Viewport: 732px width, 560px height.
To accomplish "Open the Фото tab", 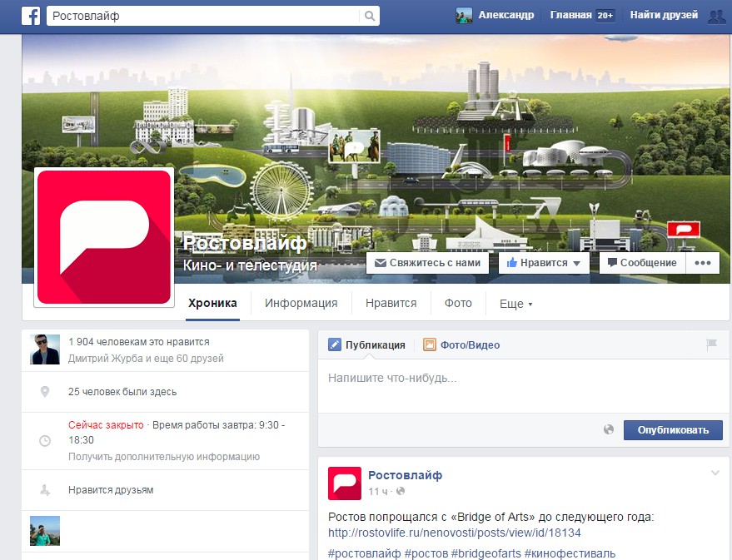I will point(458,304).
